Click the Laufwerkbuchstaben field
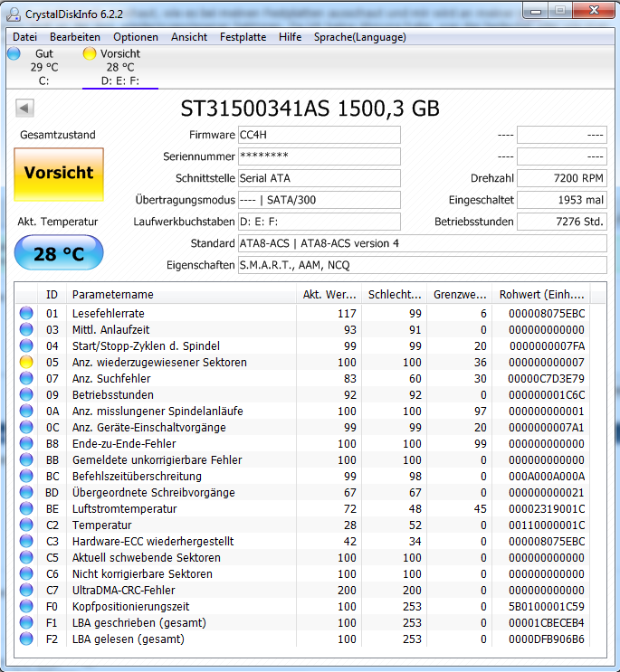 [320, 222]
